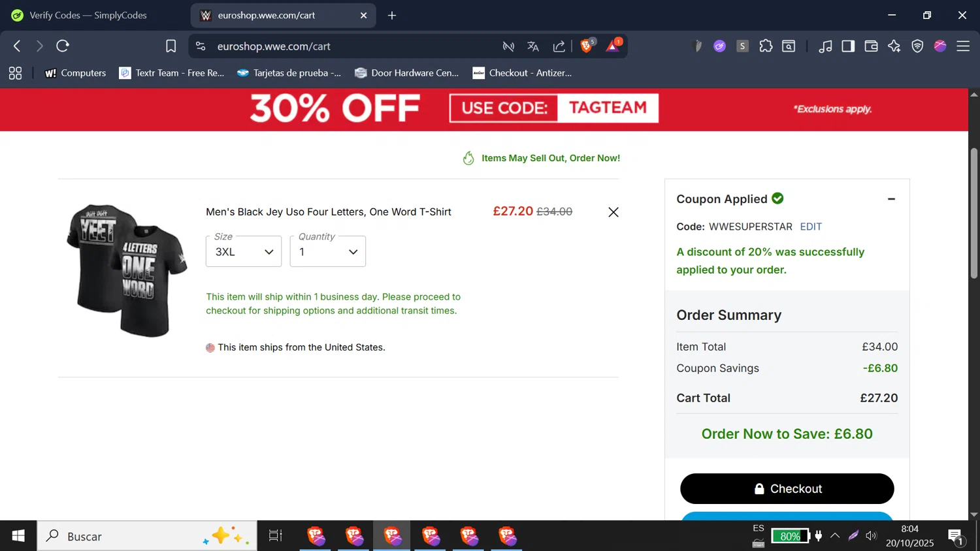Open the ES keyboard language indicator
The image size is (980, 551).
click(x=758, y=536)
